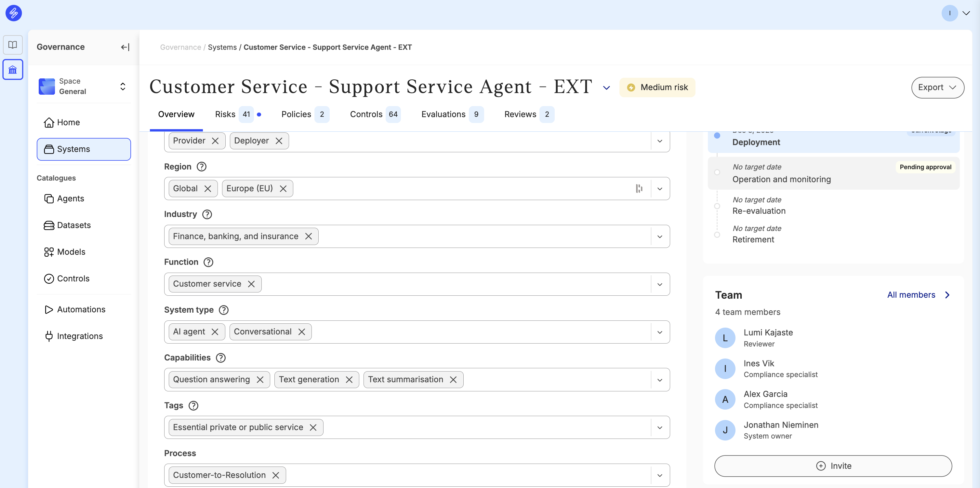
Task: Select the governance building icon in the rail
Action: point(13,70)
